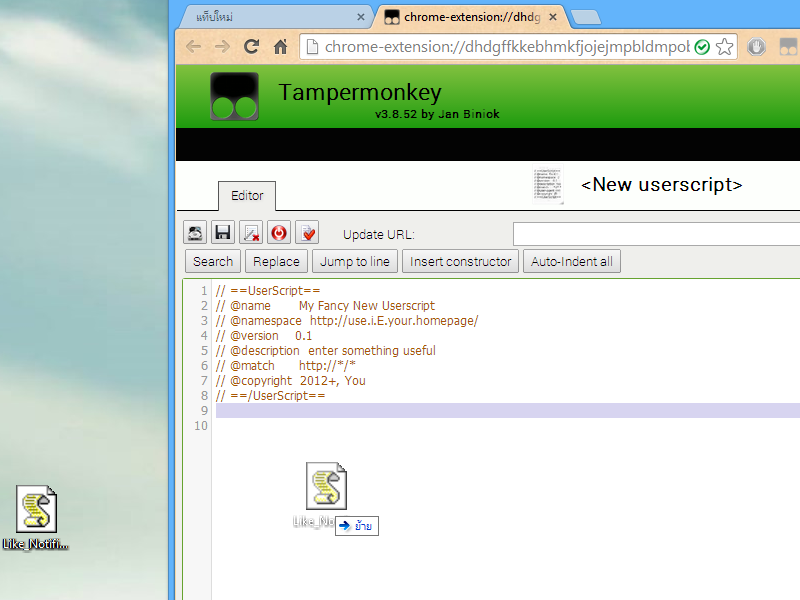Run syntax check checkmark icon
The image size is (800, 600).
(x=307, y=233)
